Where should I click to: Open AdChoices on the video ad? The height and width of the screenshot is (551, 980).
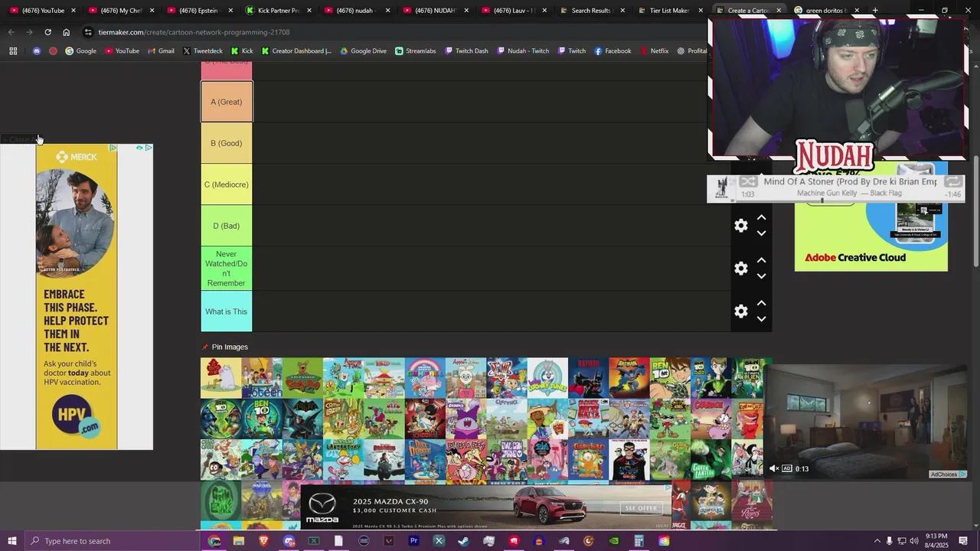[x=948, y=474]
